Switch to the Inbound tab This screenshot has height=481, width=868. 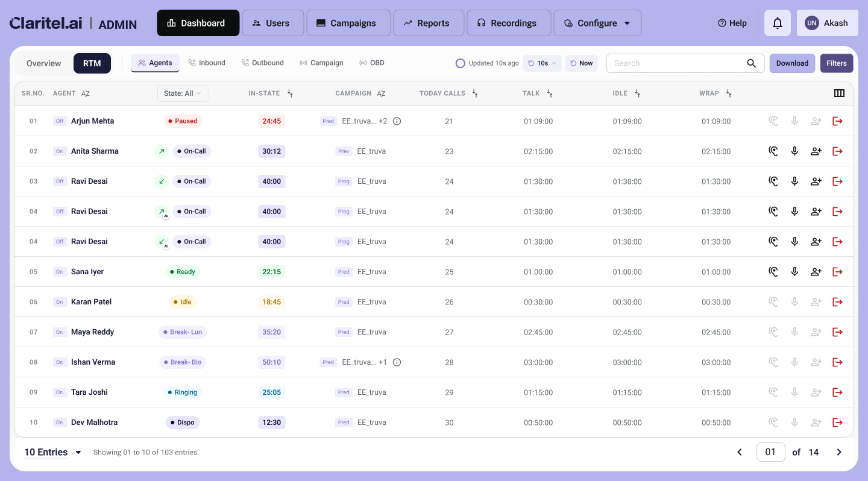(x=207, y=63)
